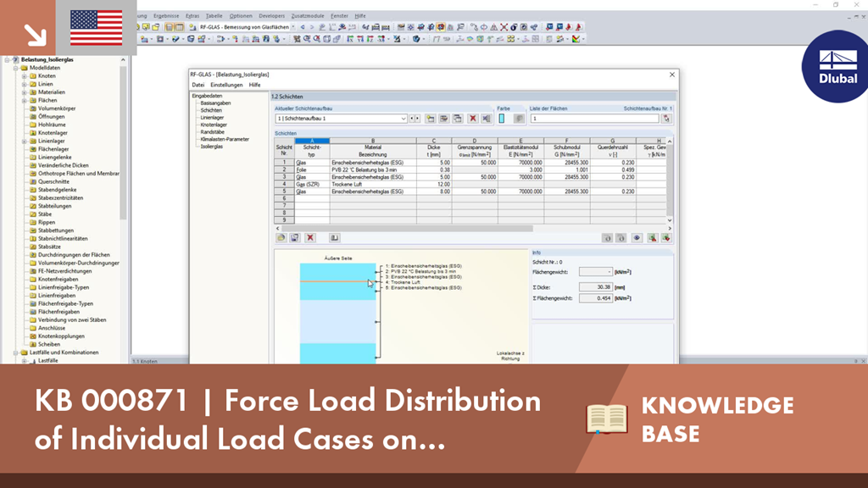Expand the Knoten tree node
Viewport: 868px width, 488px height.
pyautogui.click(x=25, y=75)
